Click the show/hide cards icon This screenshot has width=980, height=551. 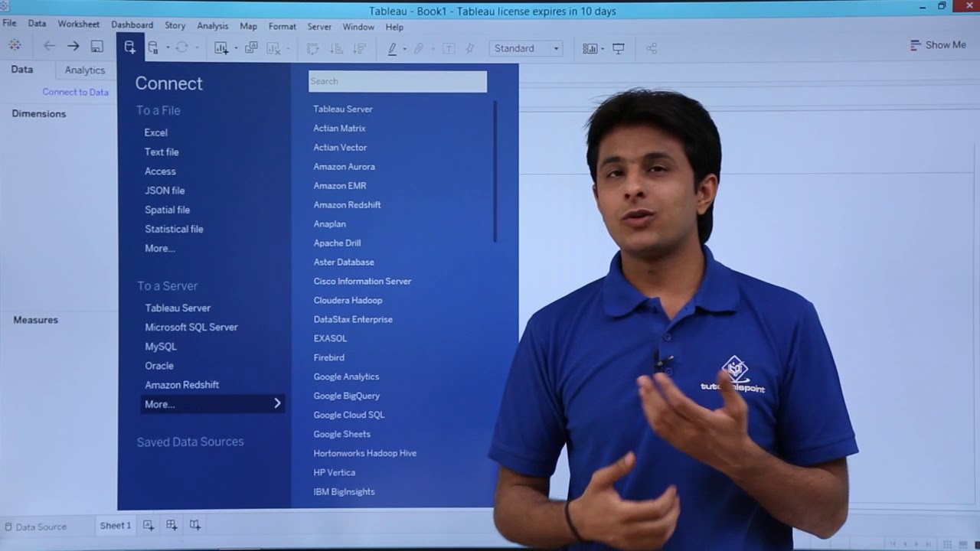click(590, 48)
